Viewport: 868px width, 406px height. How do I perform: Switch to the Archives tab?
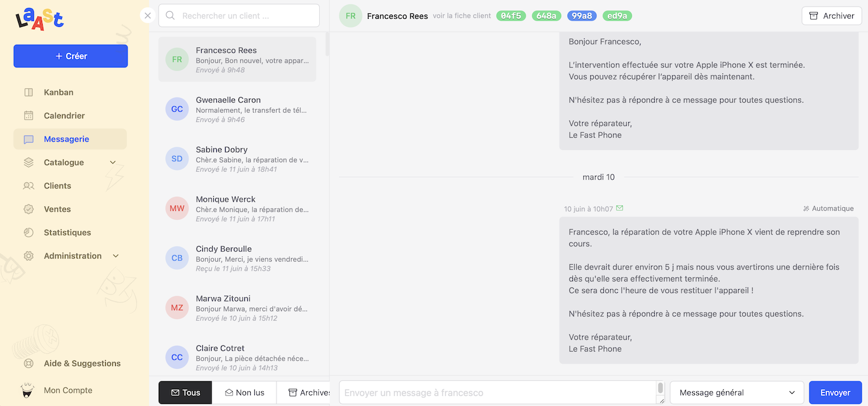tap(303, 393)
